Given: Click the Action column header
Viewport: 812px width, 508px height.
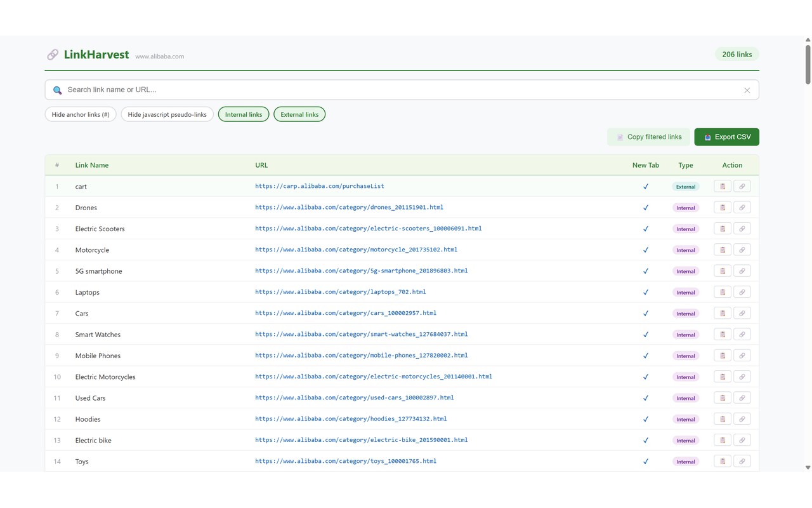Looking at the screenshot, I should pos(732,165).
